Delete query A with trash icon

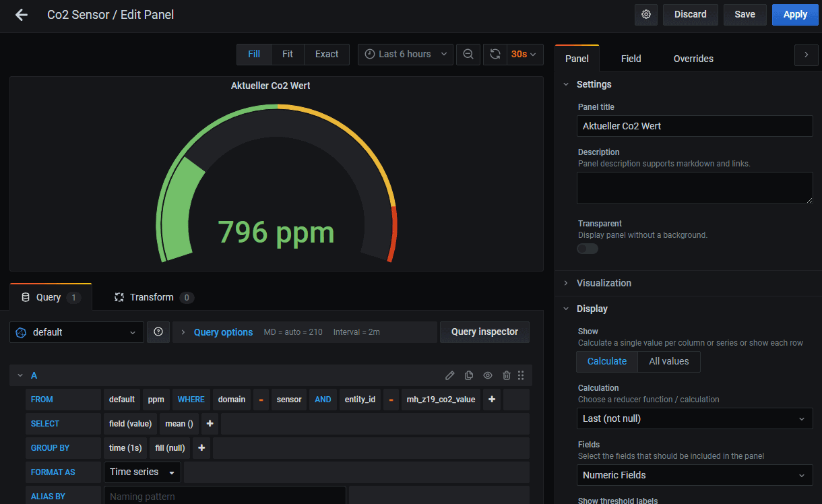coord(507,375)
